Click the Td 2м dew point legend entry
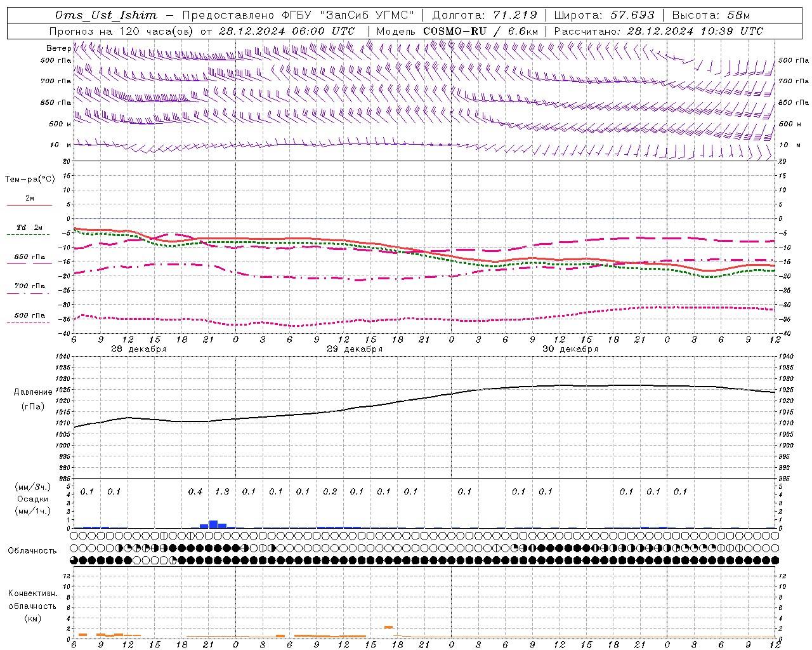Image resolution: width=812 pixels, height=650 pixels. click(x=30, y=227)
